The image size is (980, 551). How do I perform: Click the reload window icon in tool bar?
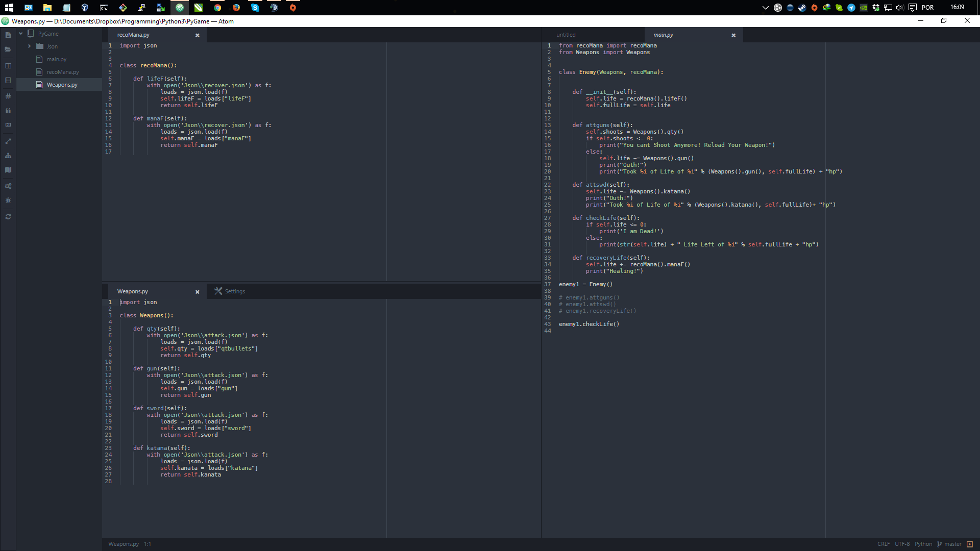(8, 217)
